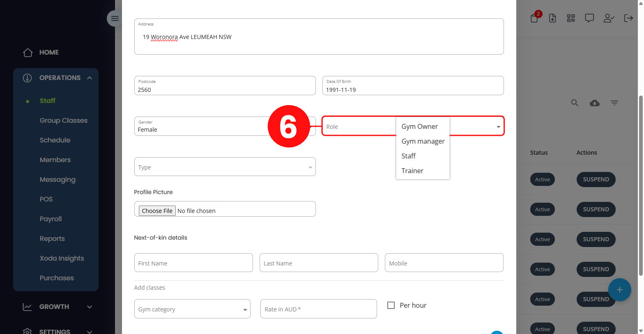Collapse the Operations section chevron
Screen dimensions: 644x334
pos(90,78)
